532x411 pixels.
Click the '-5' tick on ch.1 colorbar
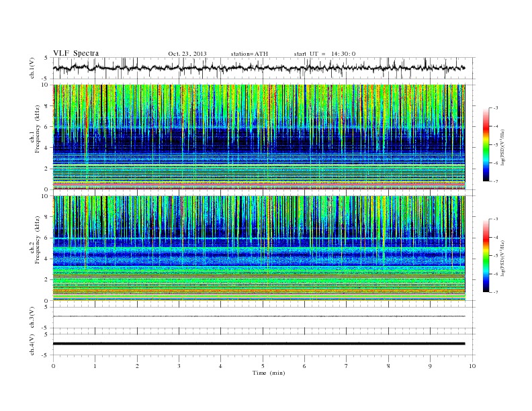(x=496, y=145)
